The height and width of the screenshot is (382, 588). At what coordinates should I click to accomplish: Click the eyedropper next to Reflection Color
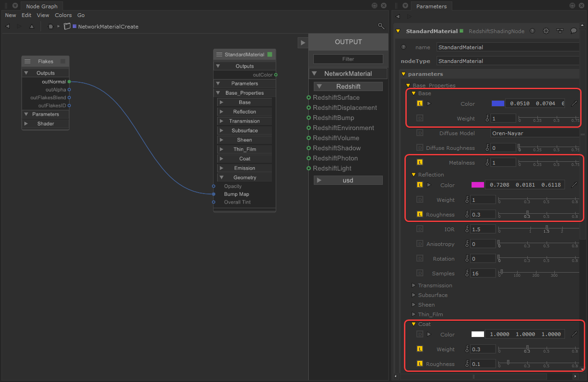point(574,185)
